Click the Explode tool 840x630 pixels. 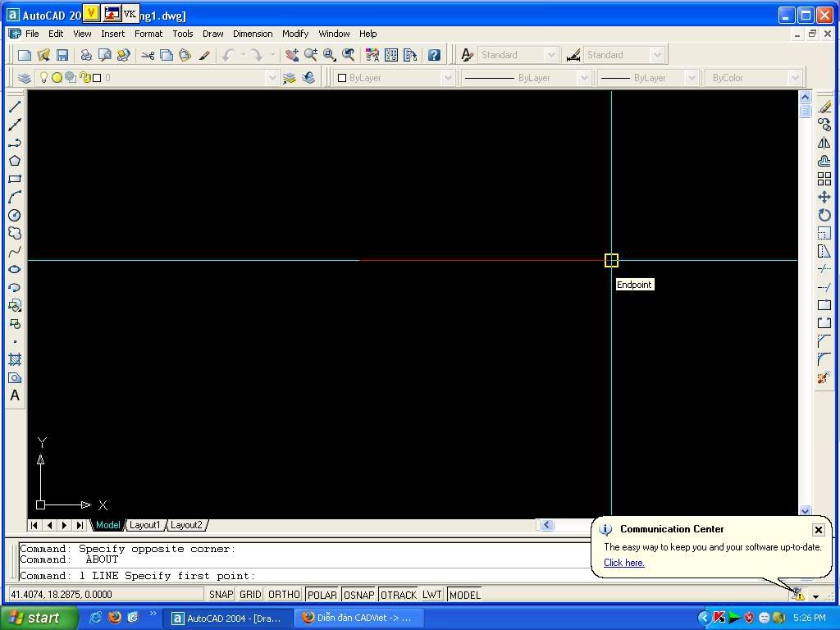click(824, 377)
